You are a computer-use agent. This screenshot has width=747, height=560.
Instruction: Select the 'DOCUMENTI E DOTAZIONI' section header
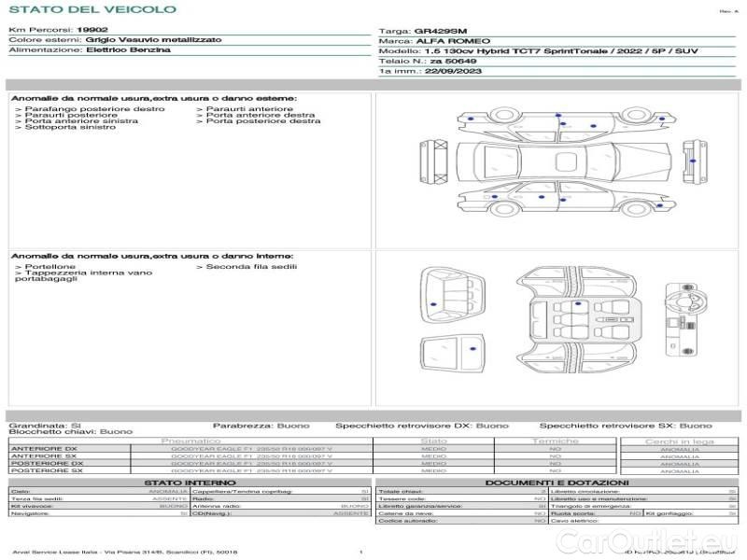[556, 483]
